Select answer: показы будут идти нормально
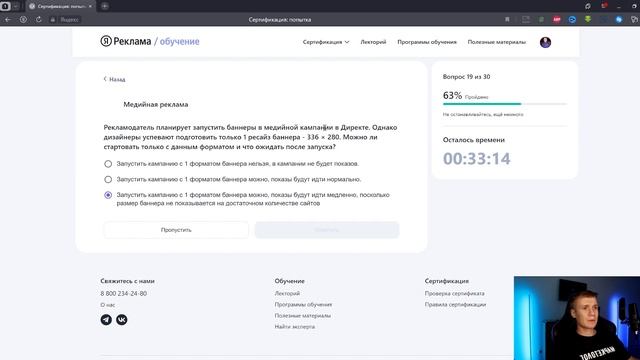This screenshot has height=360, width=640. tap(108, 179)
